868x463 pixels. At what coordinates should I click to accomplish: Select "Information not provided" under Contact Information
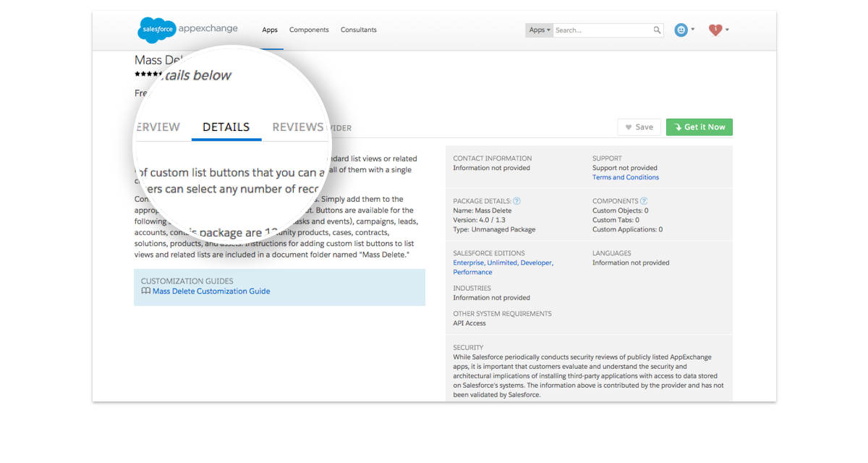click(x=492, y=168)
